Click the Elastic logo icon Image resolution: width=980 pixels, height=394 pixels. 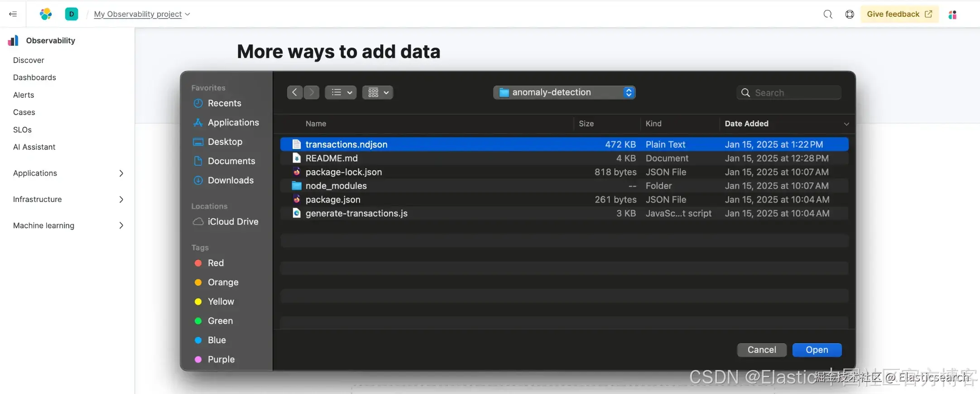pyautogui.click(x=46, y=14)
